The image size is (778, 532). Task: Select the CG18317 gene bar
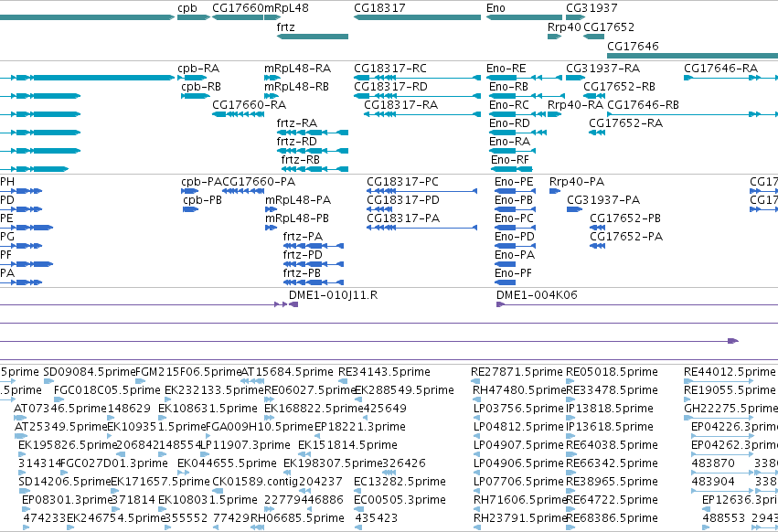(417, 17)
